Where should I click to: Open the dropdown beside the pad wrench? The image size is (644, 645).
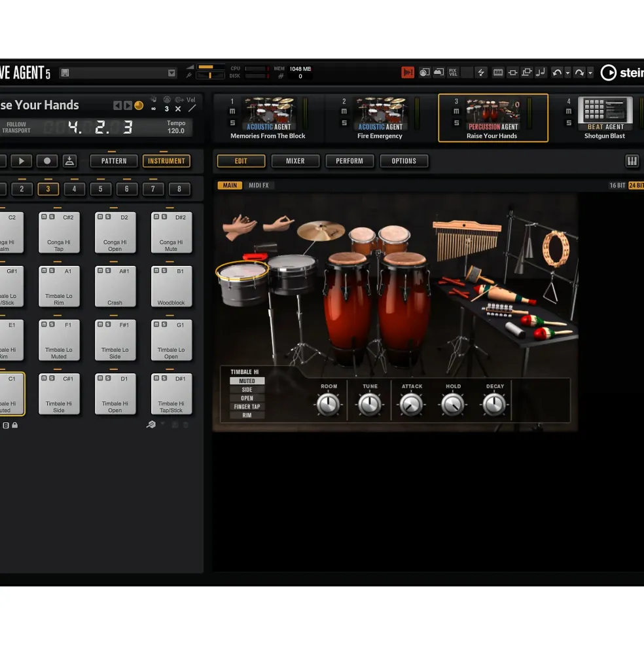coord(163,424)
